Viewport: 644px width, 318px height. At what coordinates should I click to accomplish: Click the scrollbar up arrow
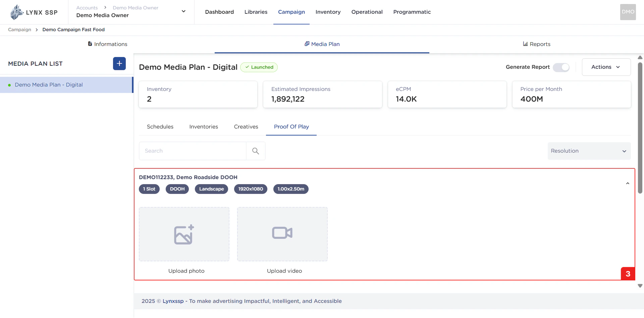click(x=640, y=57)
